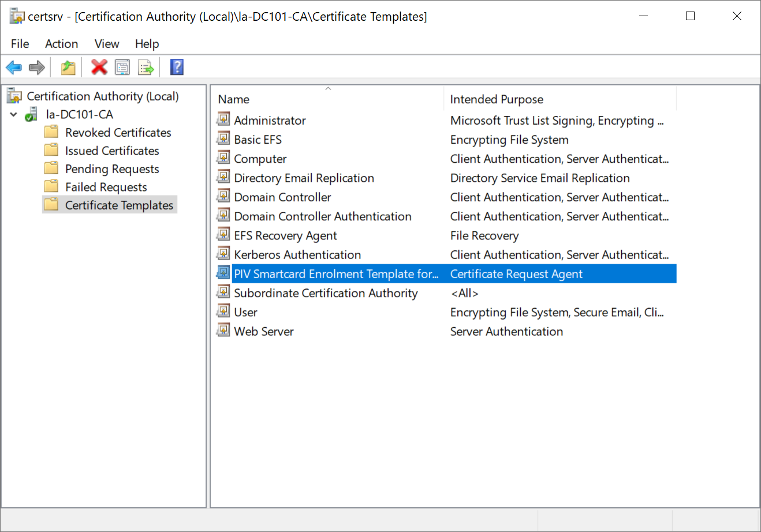The width and height of the screenshot is (761, 532).
Task: Click the red X Delete toolbar icon
Action: pyautogui.click(x=99, y=68)
